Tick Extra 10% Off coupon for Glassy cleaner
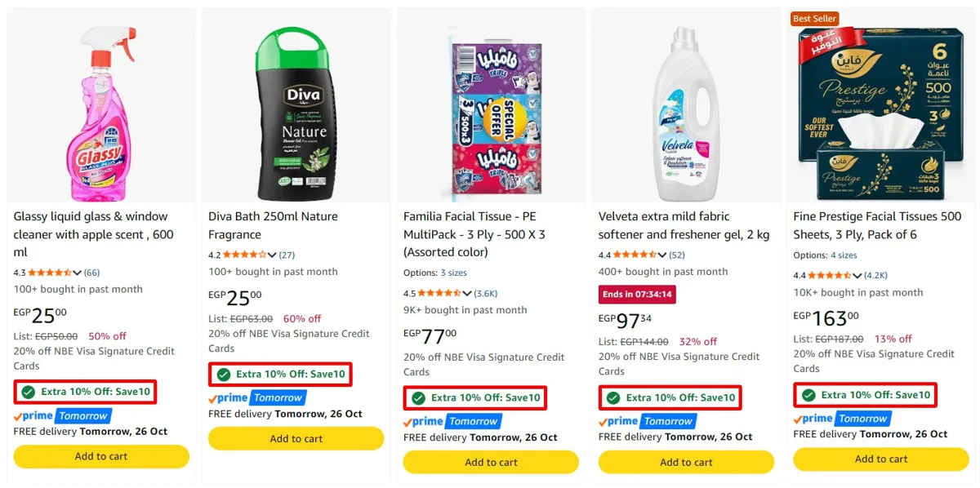The image size is (980, 488). pos(29,393)
